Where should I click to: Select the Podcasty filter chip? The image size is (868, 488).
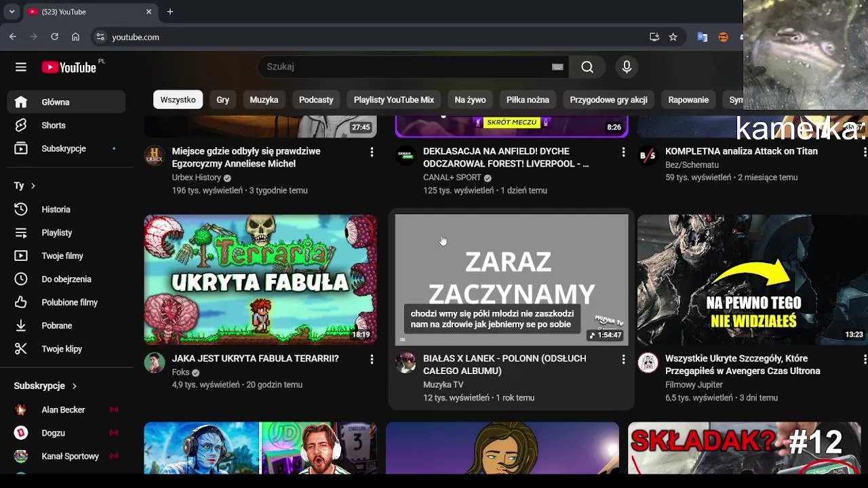(x=316, y=100)
